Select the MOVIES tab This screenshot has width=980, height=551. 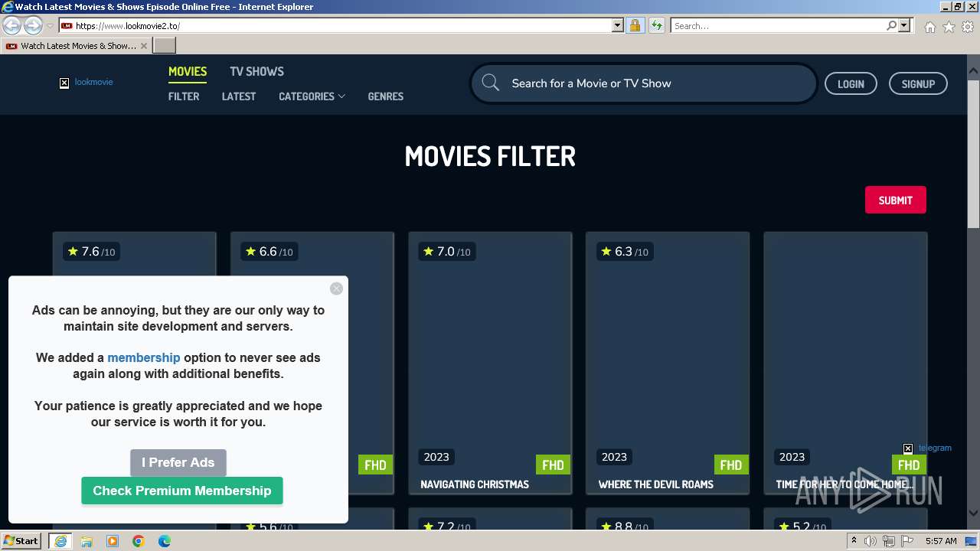pos(188,71)
